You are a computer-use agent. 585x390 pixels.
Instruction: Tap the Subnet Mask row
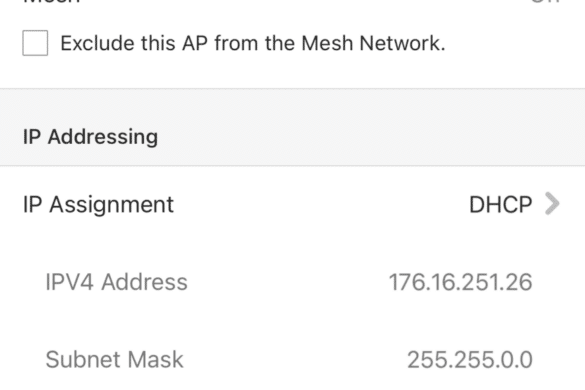click(x=292, y=359)
